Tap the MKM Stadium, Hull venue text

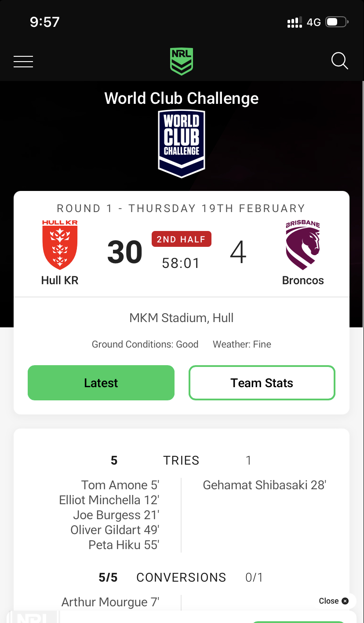[182, 318]
